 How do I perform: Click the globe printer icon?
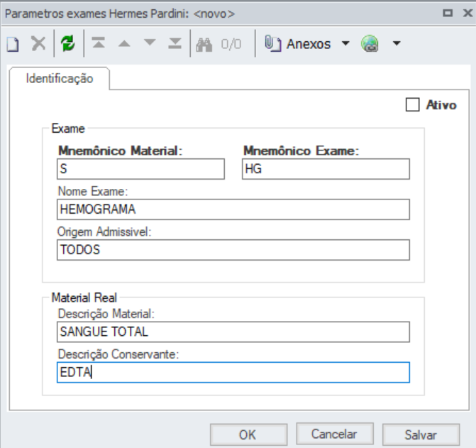(x=370, y=43)
